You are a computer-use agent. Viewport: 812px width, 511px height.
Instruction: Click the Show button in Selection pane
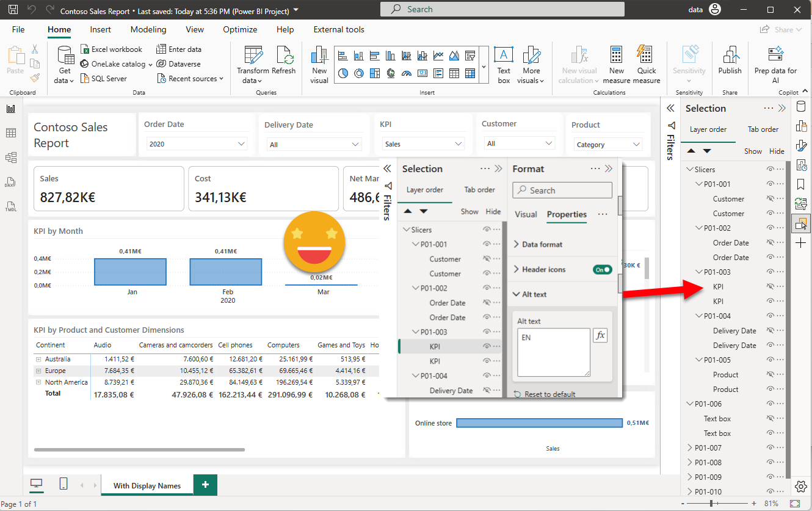[753, 151]
